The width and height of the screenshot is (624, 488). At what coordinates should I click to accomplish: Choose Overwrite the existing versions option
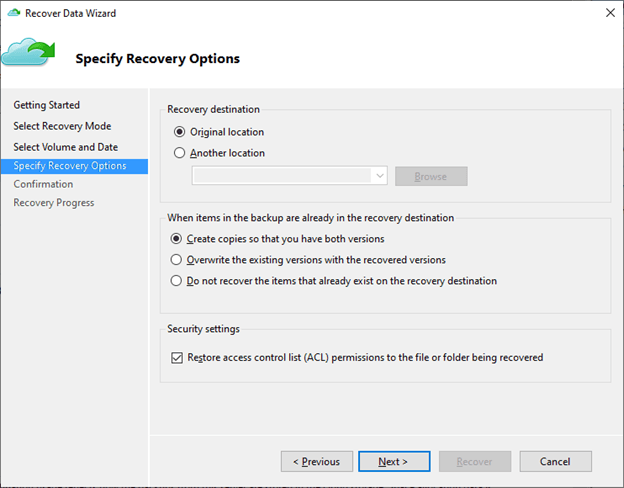177,260
